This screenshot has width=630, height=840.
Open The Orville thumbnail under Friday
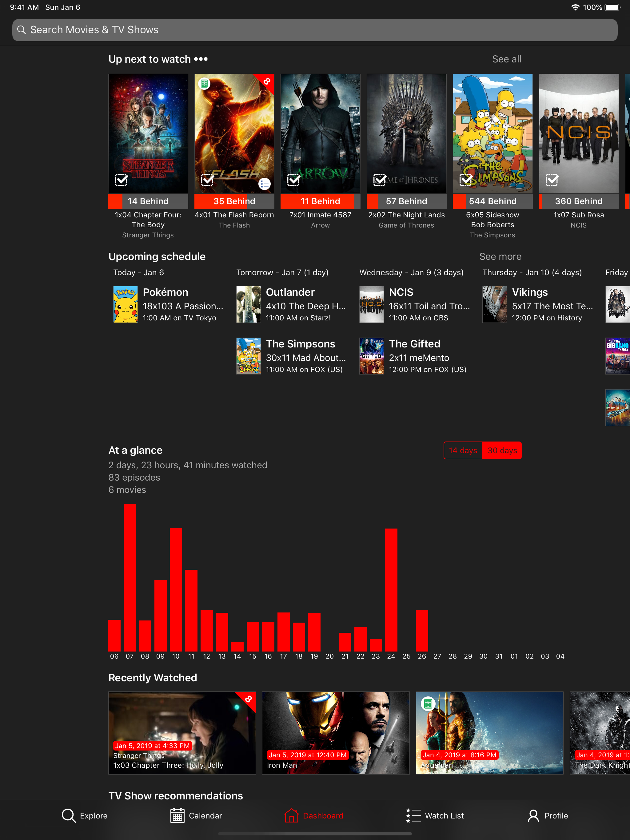pos(617,408)
